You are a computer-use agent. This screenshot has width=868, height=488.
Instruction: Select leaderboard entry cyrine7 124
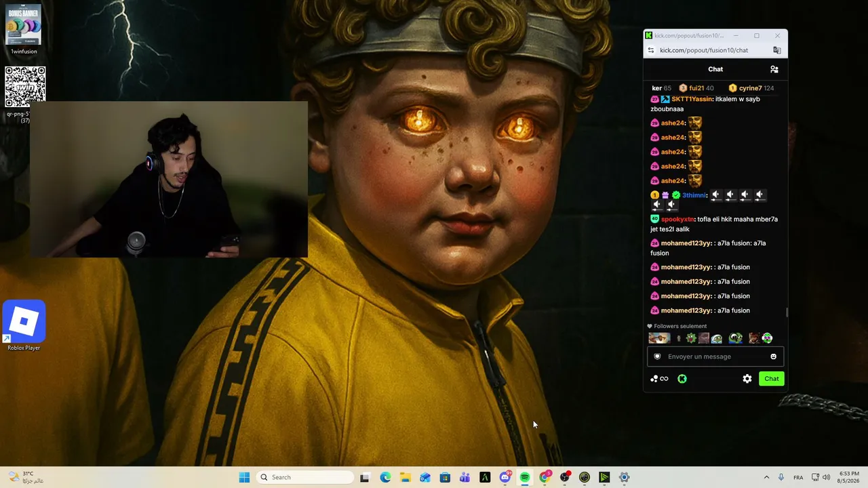click(x=751, y=88)
